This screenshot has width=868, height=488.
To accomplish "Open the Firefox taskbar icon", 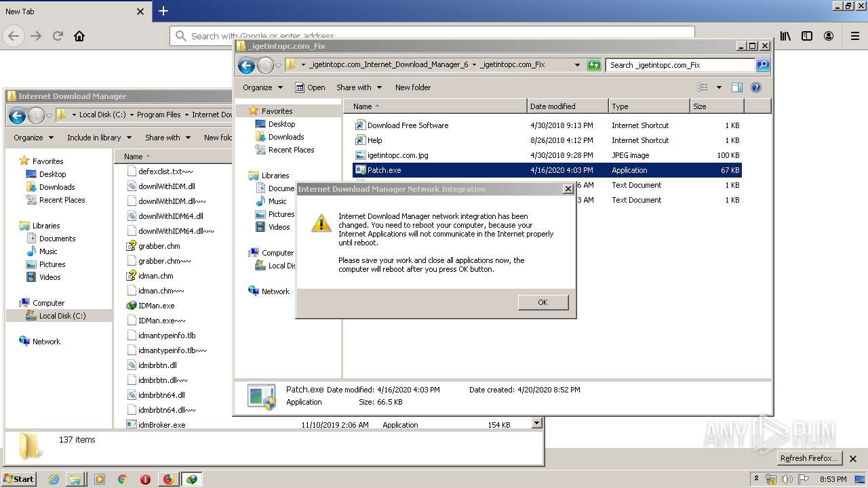I will click(168, 479).
